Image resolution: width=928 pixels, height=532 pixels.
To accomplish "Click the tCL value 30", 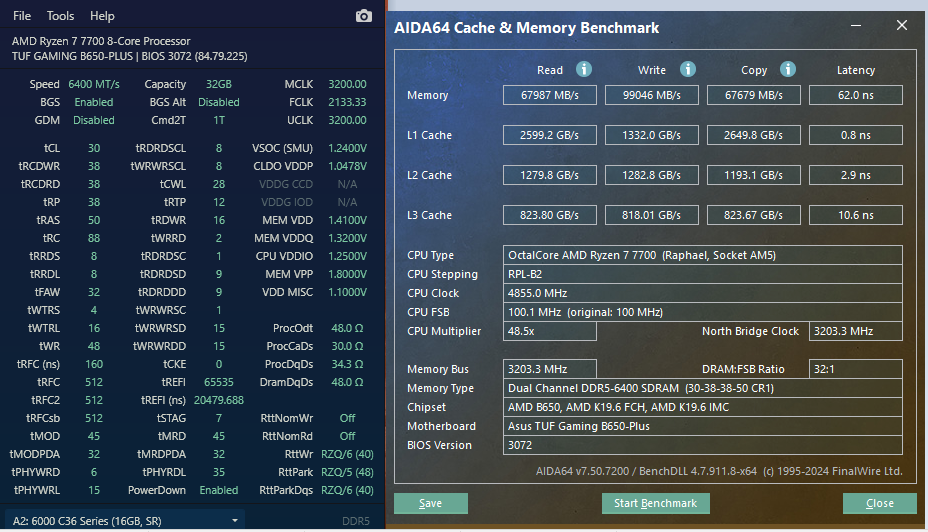I will pos(94,148).
